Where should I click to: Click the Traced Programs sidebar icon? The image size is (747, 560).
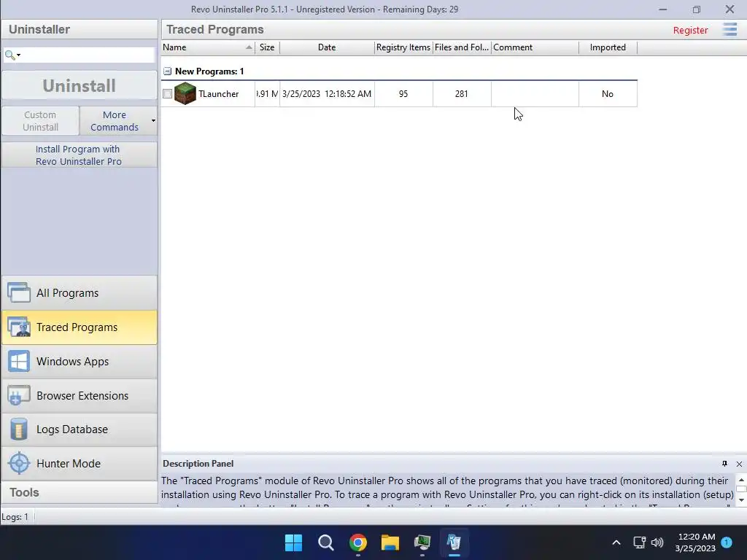19,327
